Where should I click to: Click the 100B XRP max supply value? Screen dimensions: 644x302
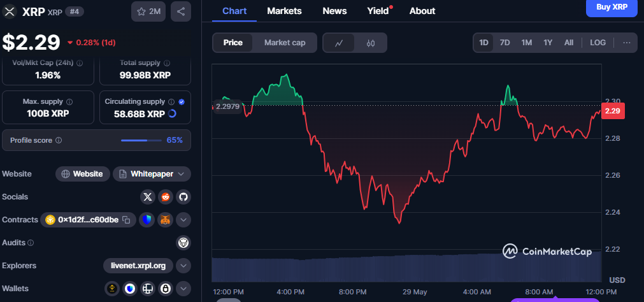[48, 113]
